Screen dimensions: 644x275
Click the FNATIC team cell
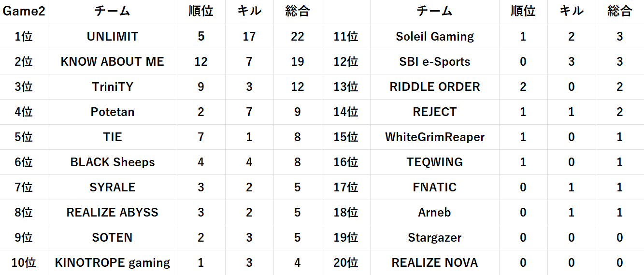(x=435, y=188)
